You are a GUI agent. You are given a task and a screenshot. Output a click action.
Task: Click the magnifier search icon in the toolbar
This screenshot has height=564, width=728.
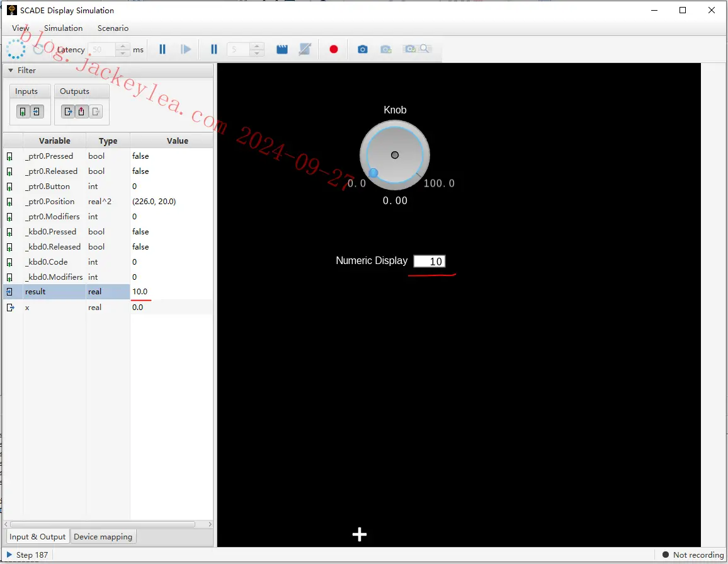click(x=424, y=49)
